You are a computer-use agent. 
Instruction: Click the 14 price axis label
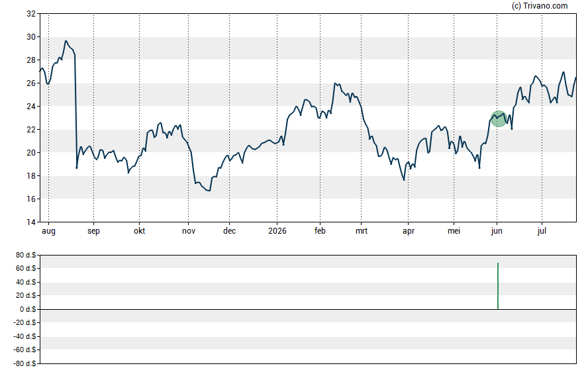click(x=31, y=222)
